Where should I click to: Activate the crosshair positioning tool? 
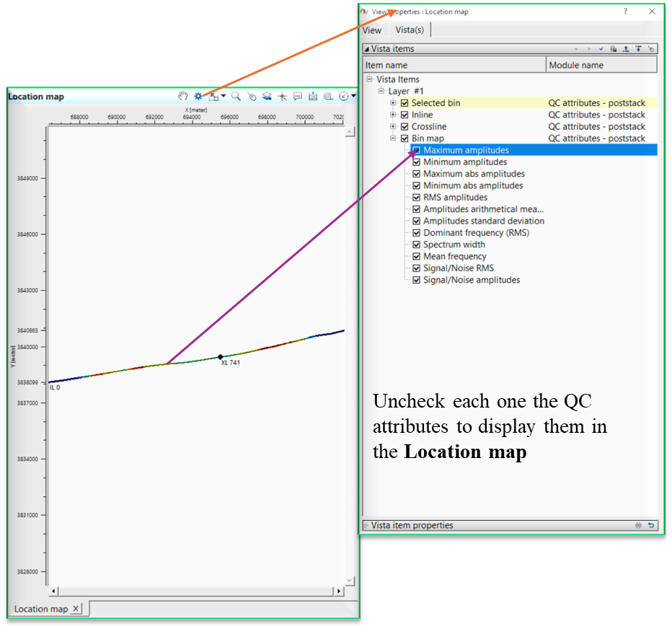[283, 95]
